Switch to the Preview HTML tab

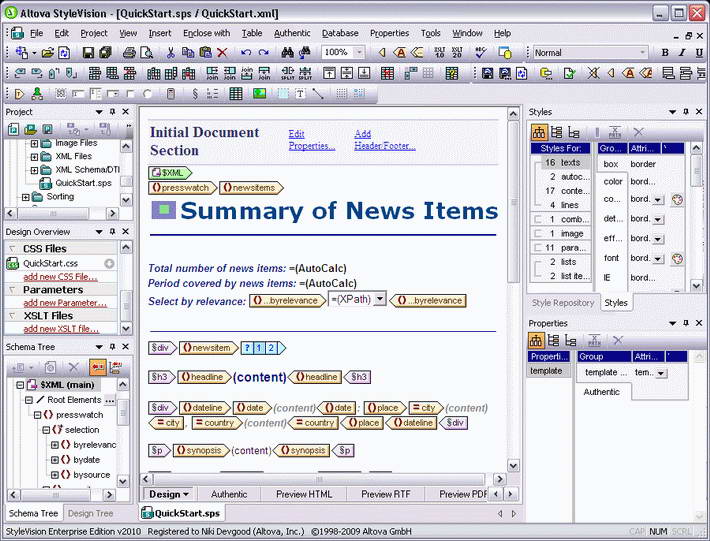(x=304, y=494)
